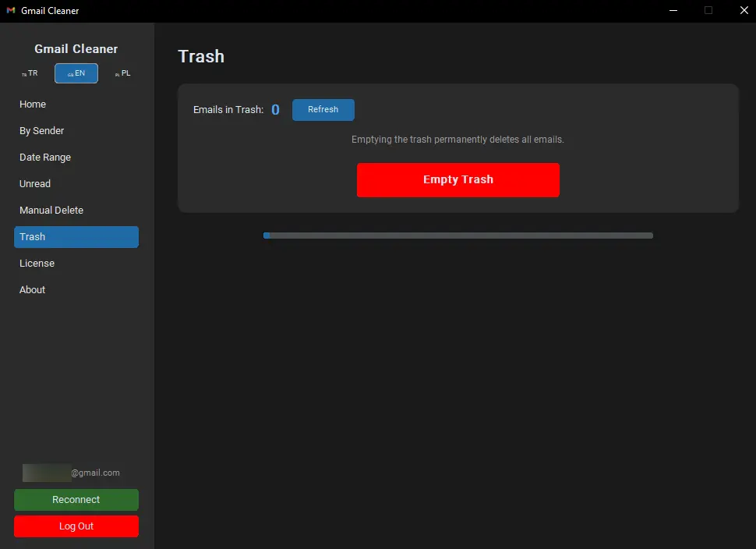Viewport: 756px width, 549px height.
Task: Click the Gmail logo icon in title bar
Action: click(11, 10)
